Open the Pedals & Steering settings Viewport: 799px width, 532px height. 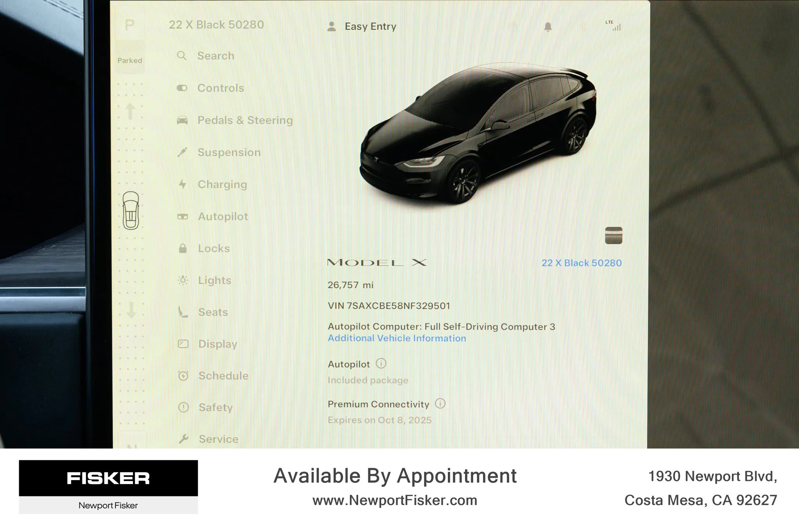(245, 120)
